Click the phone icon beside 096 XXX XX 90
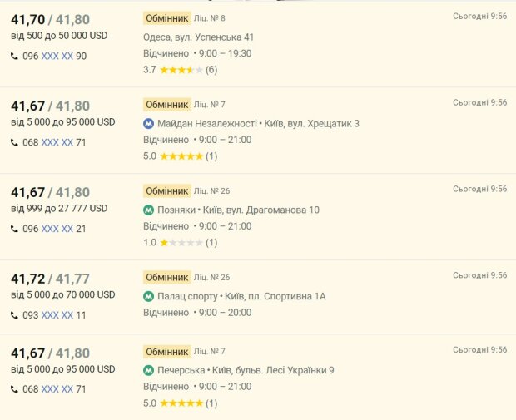 tap(14, 57)
